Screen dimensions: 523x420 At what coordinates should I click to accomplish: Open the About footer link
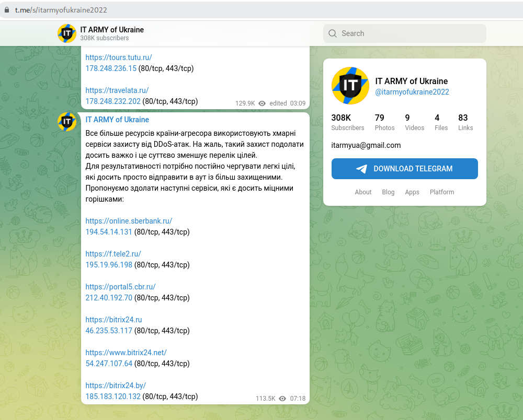point(363,192)
